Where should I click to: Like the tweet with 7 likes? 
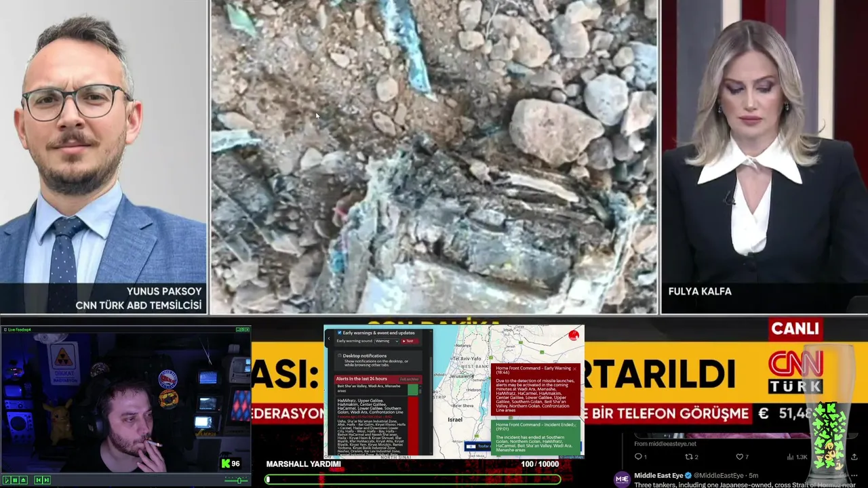coord(743,457)
